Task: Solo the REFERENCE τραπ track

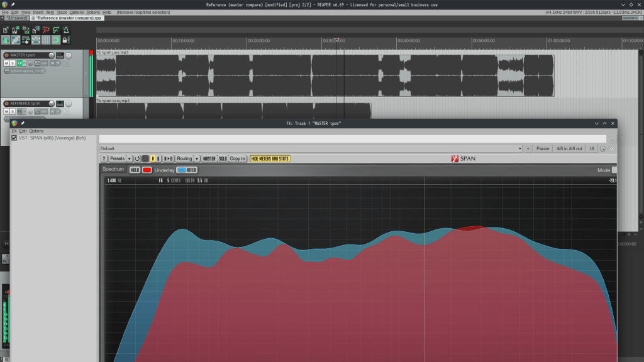Action: point(13,111)
